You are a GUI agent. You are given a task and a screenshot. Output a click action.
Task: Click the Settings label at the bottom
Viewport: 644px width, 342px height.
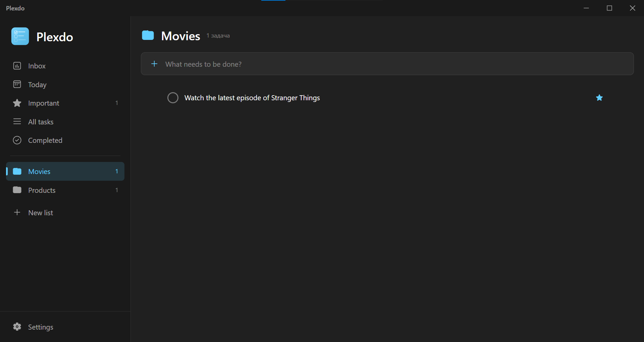pos(41,327)
